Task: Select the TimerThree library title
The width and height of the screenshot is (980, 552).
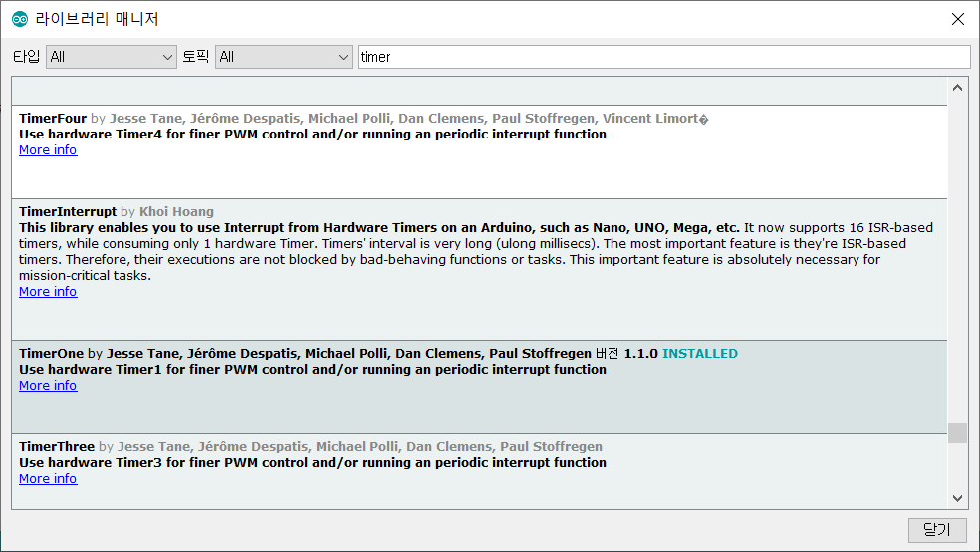Action: (x=56, y=447)
